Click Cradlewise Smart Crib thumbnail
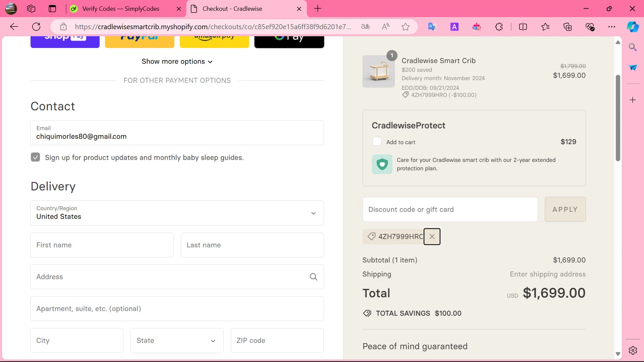 point(379,71)
